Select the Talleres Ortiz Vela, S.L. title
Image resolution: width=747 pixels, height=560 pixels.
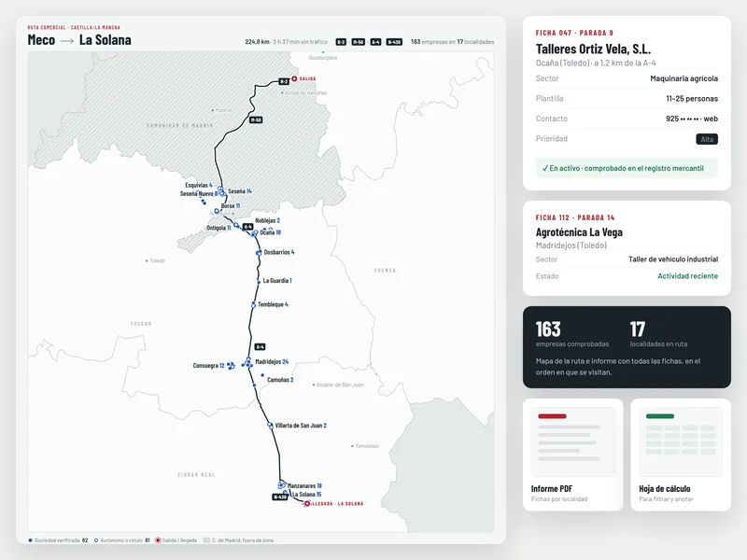pyautogui.click(x=593, y=49)
